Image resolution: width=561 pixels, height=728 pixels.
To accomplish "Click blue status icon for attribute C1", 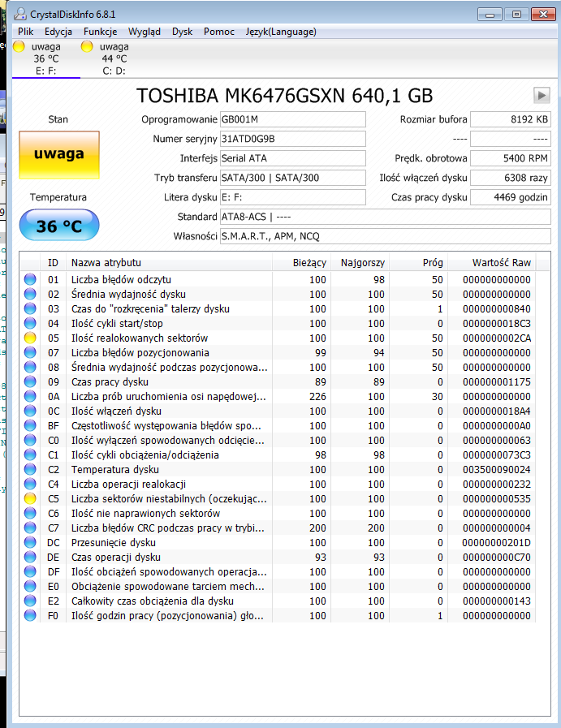I will (30, 455).
